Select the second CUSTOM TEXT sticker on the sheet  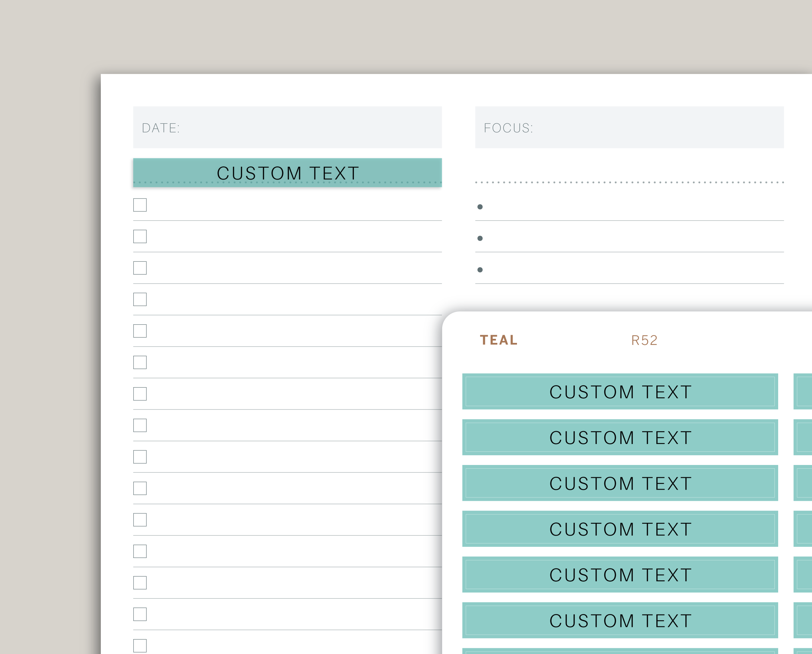coord(620,437)
